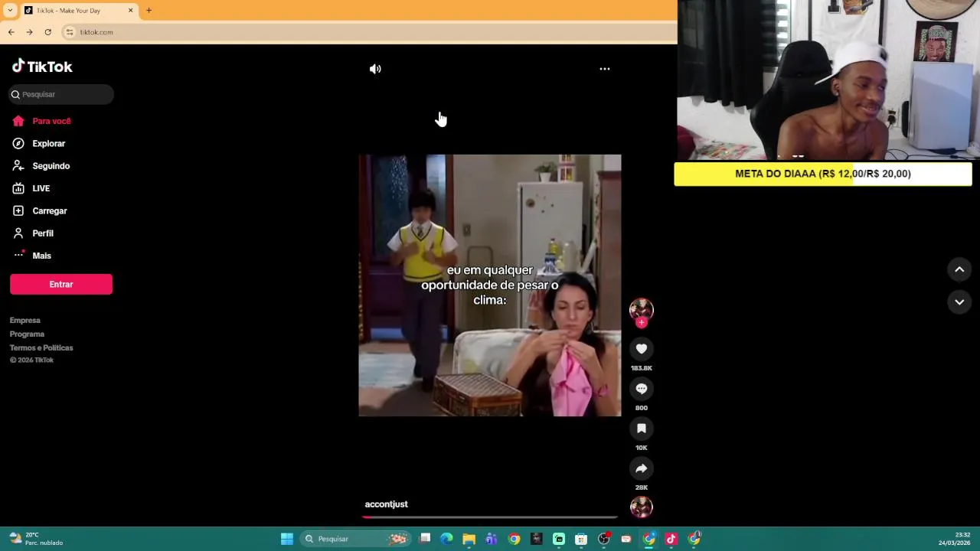
Task: Mute the video with the speaker icon
Action: pyautogui.click(x=375, y=69)
